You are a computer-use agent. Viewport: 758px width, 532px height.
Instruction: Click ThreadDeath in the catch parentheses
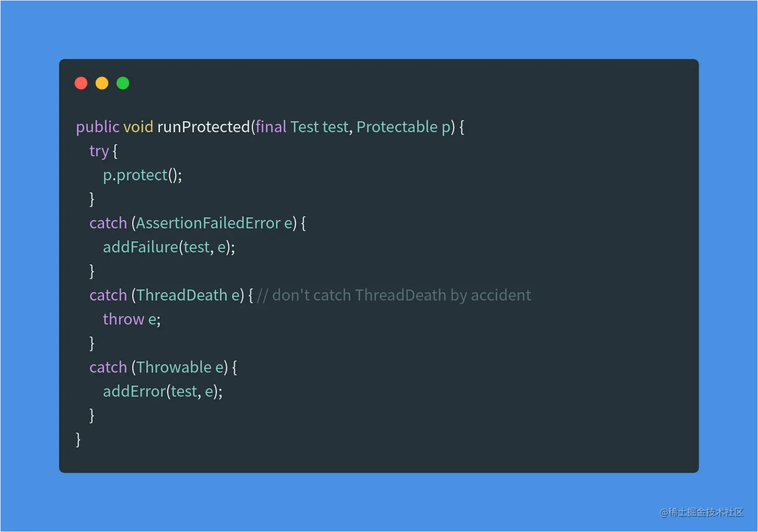[182, 295]
